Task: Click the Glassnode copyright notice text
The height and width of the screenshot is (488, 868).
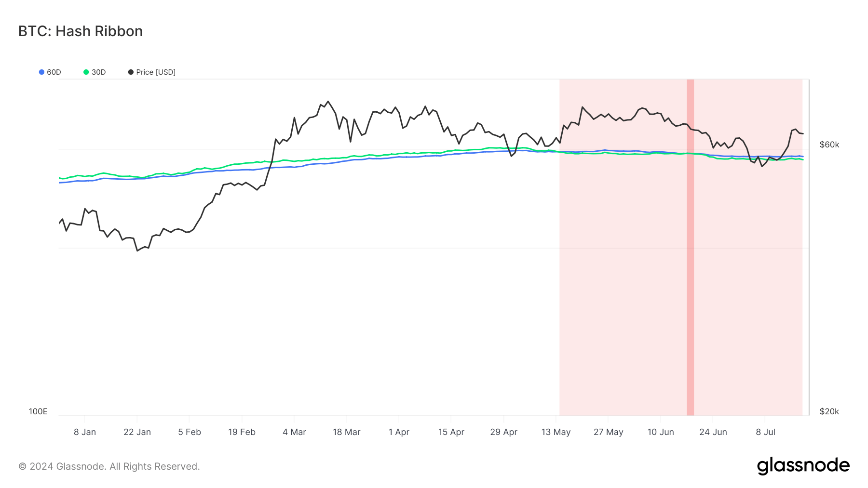Action: [x=109, y=466]
